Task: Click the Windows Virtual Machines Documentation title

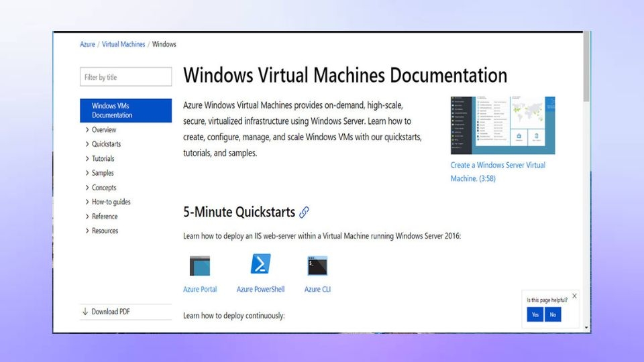Action: 345,76
